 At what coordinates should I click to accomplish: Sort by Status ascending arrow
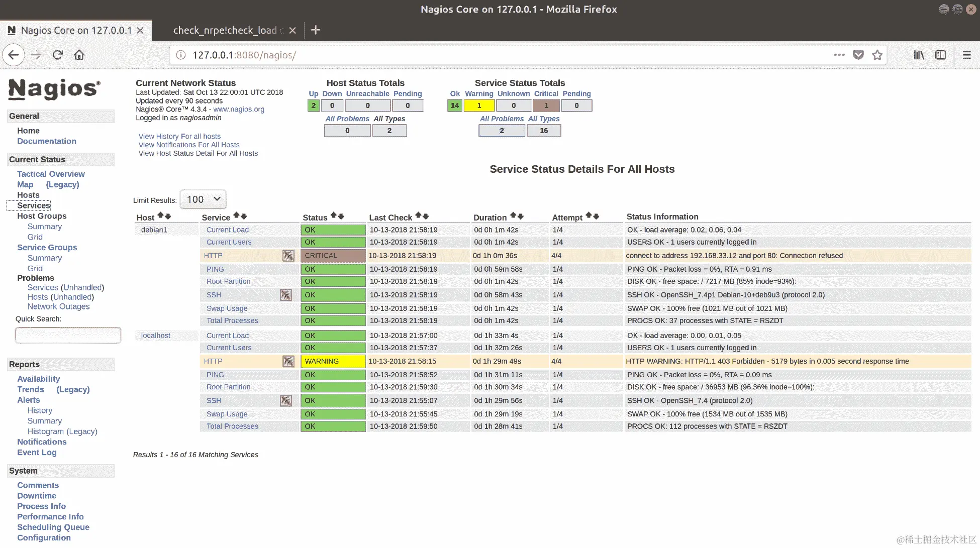pos(333,216)
